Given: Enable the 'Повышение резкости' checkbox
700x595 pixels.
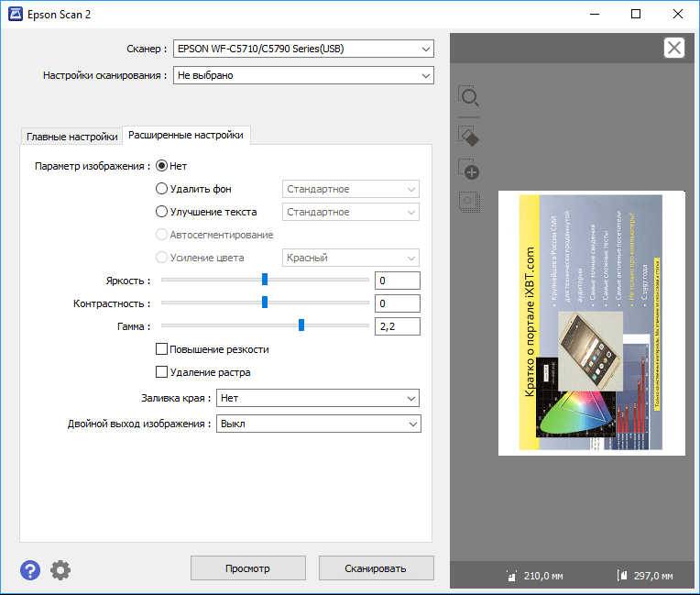Looking at the screenshot, I should pyautogui.click(x=162, y=349).
